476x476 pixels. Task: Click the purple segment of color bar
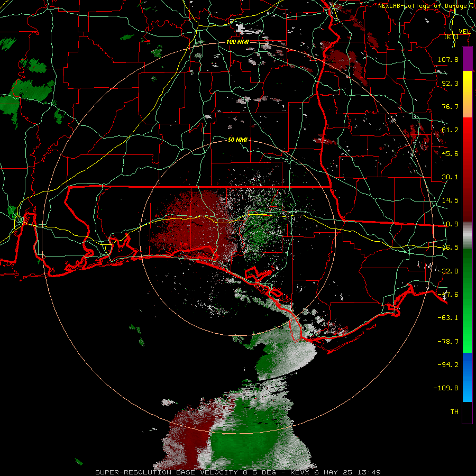coord(467,59)
